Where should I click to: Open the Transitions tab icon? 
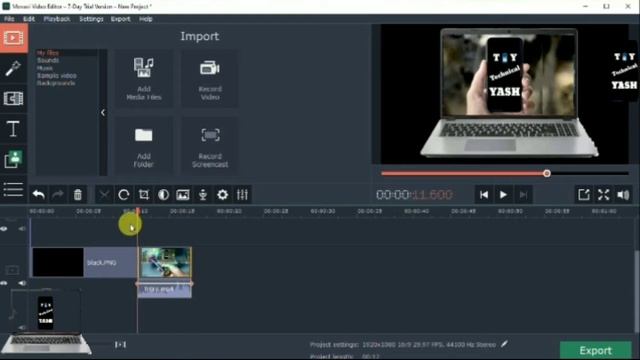point(13,98)
